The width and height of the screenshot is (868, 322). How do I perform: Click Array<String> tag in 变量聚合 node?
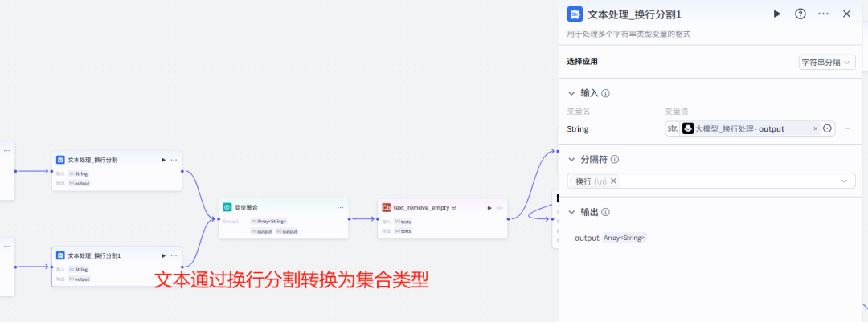(x=269, y=222)
